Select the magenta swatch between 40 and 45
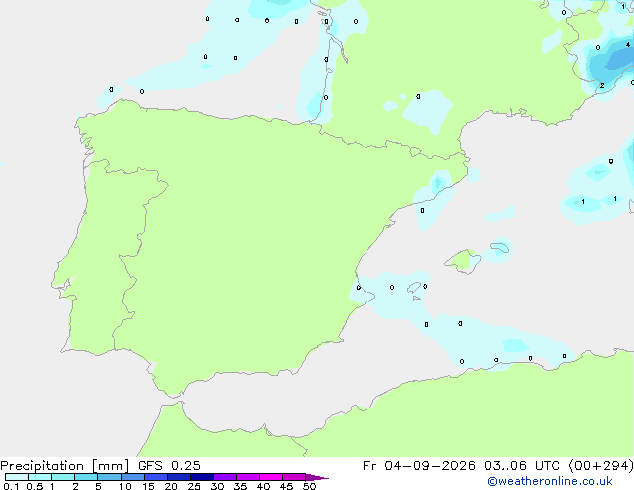 (x=271, y=477)
